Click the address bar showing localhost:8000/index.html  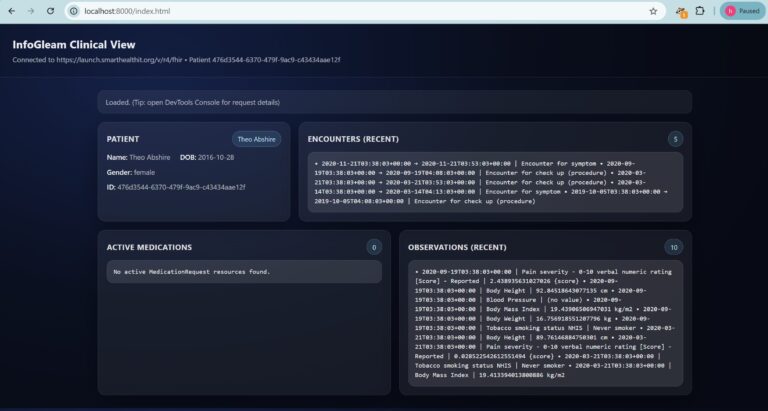[365, 11]
